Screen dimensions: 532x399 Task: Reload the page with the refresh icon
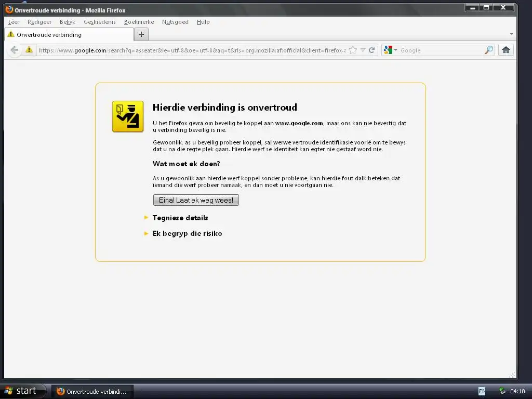(x=372, y=50)
